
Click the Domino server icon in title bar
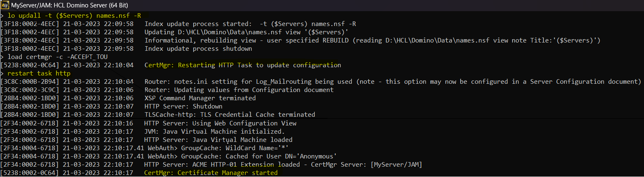click(x=5, y=5)
